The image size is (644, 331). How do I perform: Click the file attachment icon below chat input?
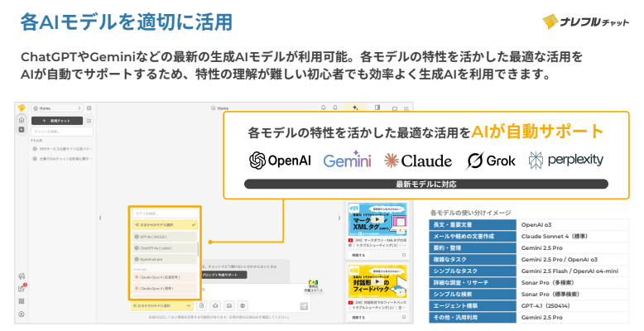pos(202,305)
